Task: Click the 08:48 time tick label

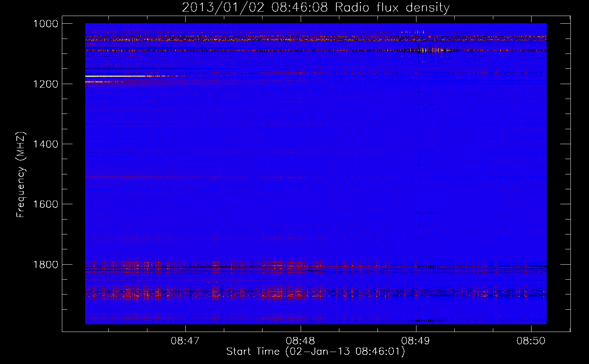Action: click(300, 341)
